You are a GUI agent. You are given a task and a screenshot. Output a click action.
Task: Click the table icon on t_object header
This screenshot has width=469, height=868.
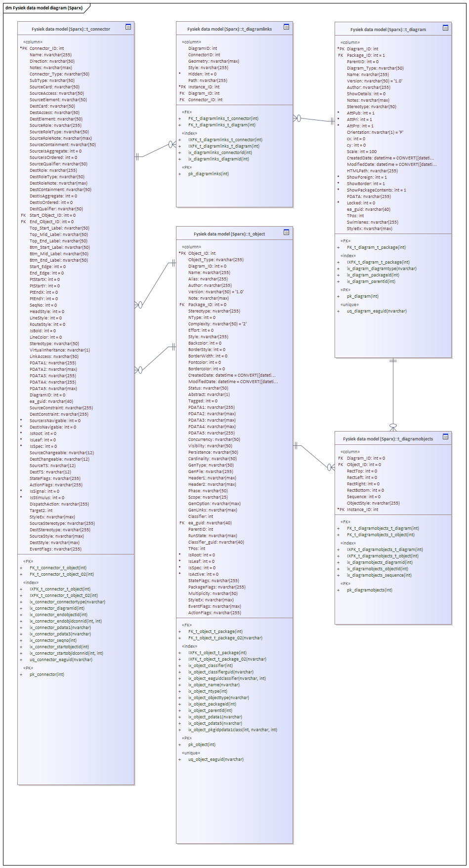coord(287,232)
